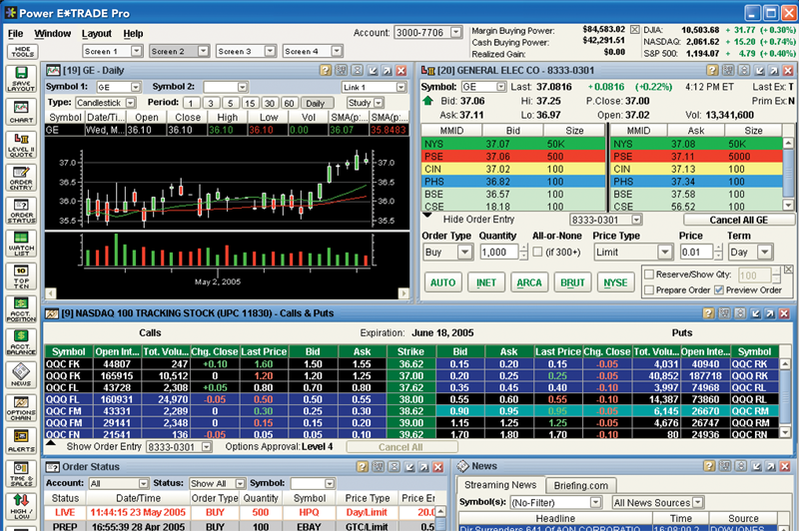Open the Order Type Buy dropdown

tap(464, 252)
